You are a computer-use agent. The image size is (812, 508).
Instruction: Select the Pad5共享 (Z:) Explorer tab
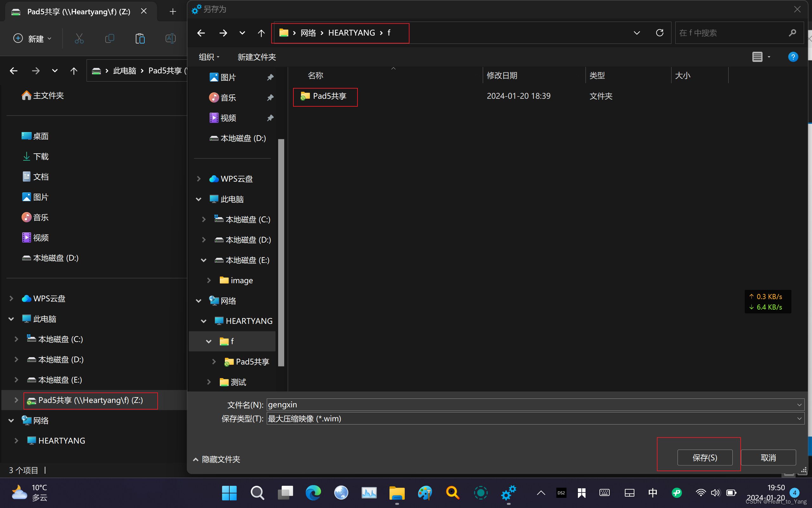tap(79, 12)
